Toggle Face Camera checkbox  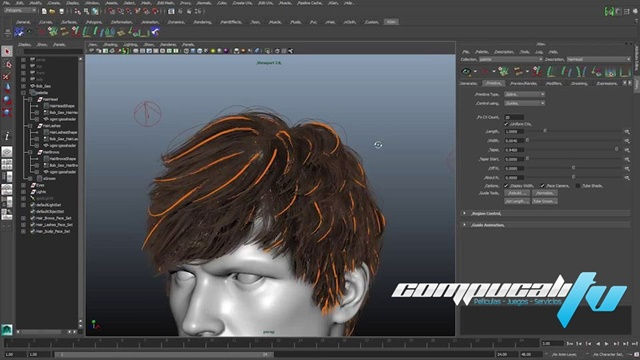click(x=542, y=186)
